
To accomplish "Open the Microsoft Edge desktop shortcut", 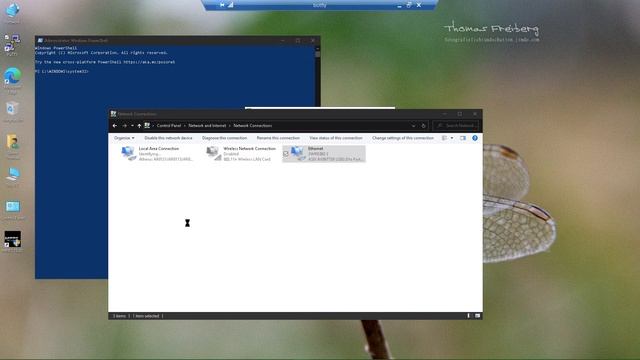I will coord(13,80).
